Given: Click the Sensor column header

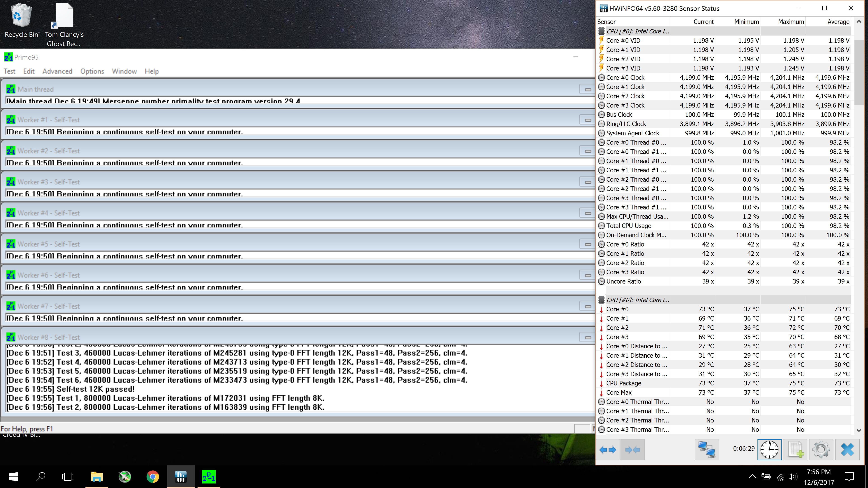Looking at the screenshot, I should [x=633, y=22].
